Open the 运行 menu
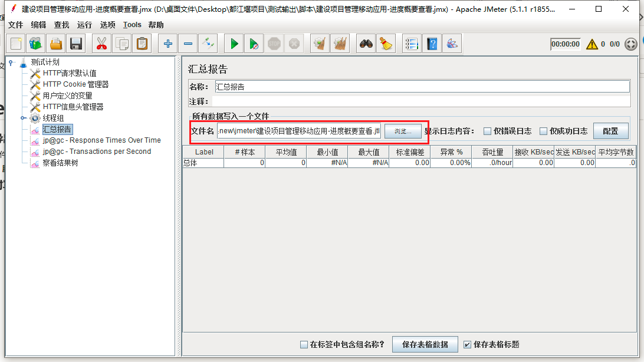Viewport: 644px width, 362px height. [x=84, y=25]
